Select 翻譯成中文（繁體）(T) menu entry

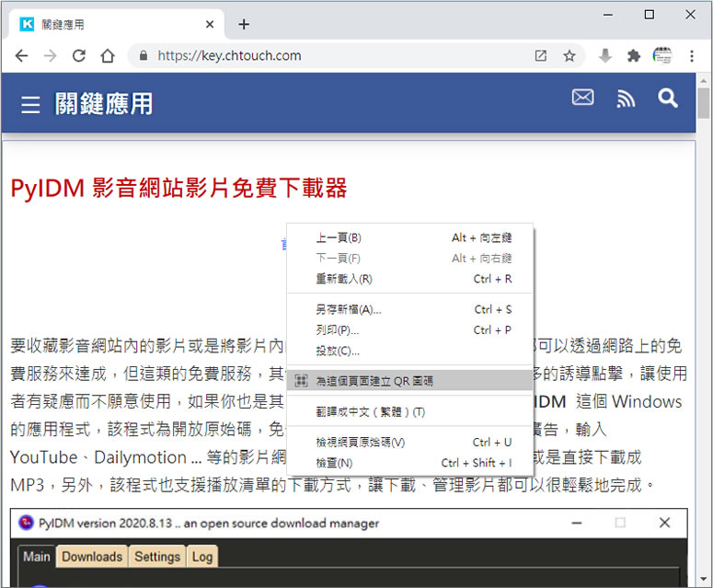pyautogui.click(x=409, y=412)
